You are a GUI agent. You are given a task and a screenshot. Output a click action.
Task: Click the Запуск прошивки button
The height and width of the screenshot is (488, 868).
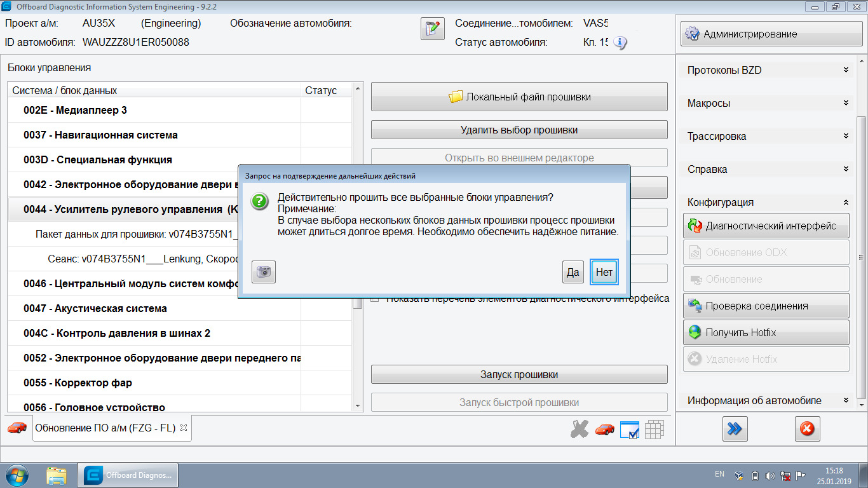(x=519, y=374)
